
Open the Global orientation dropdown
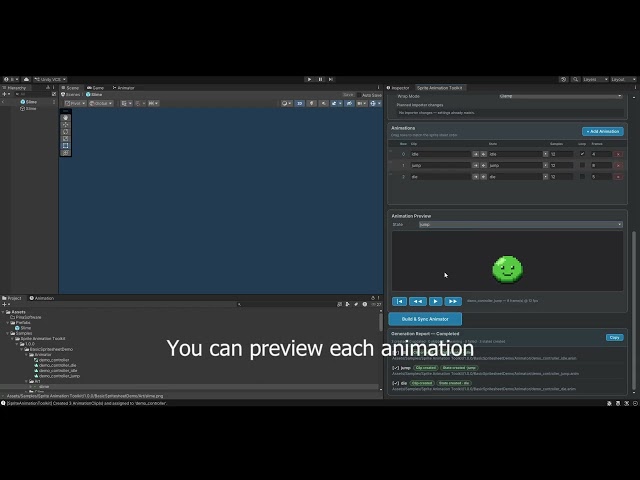[101, 103]
